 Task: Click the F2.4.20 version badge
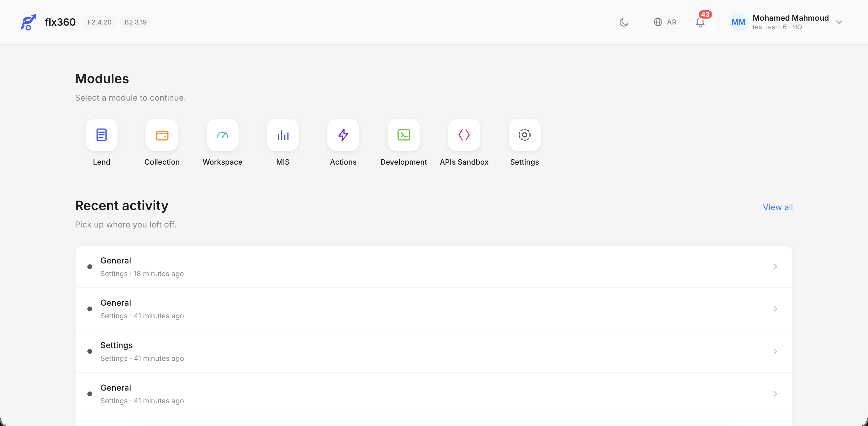(x=99, y=22)
